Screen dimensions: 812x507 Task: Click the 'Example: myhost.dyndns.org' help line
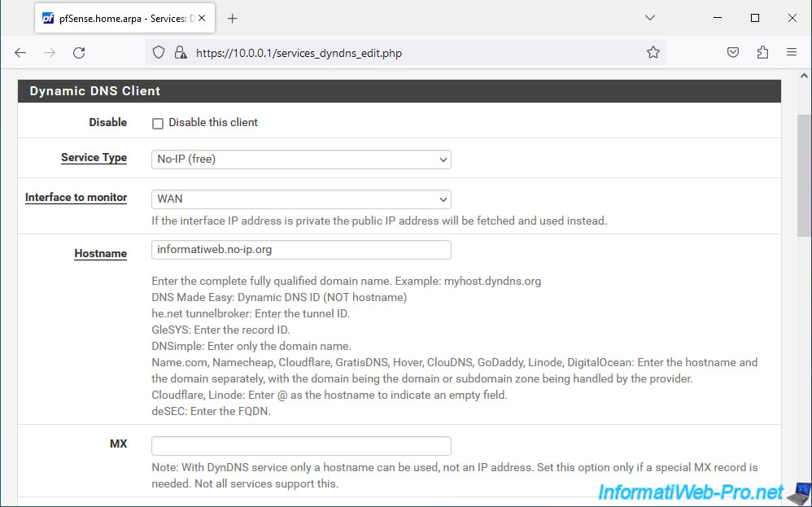pos(347,282)
